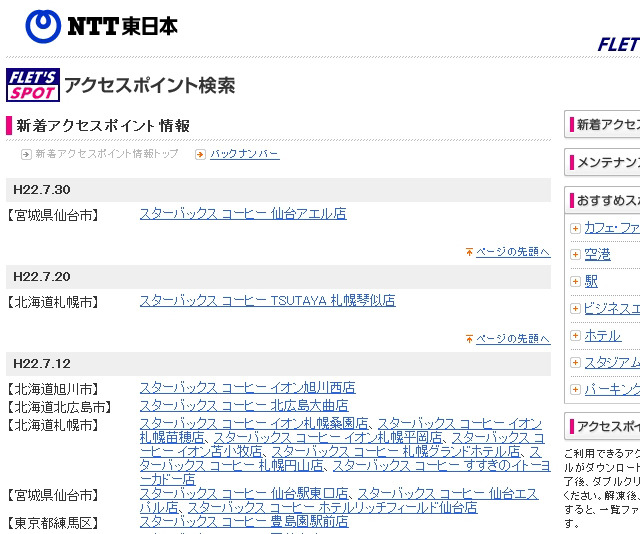The height and width of the screenshot is (534, 640).
Task: Select the アクセスポイ sidebar menu heading
Action: pos(602,426)
